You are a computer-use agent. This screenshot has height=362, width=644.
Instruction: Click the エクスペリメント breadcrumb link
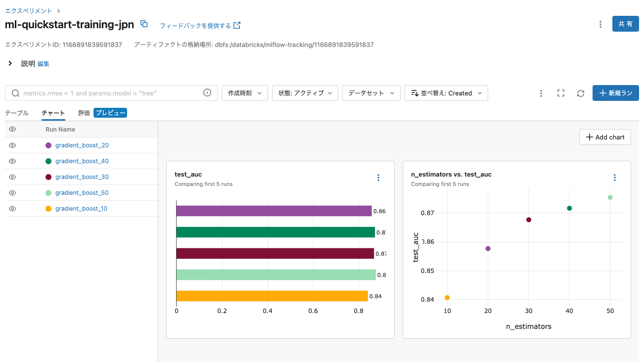point(28,10)
